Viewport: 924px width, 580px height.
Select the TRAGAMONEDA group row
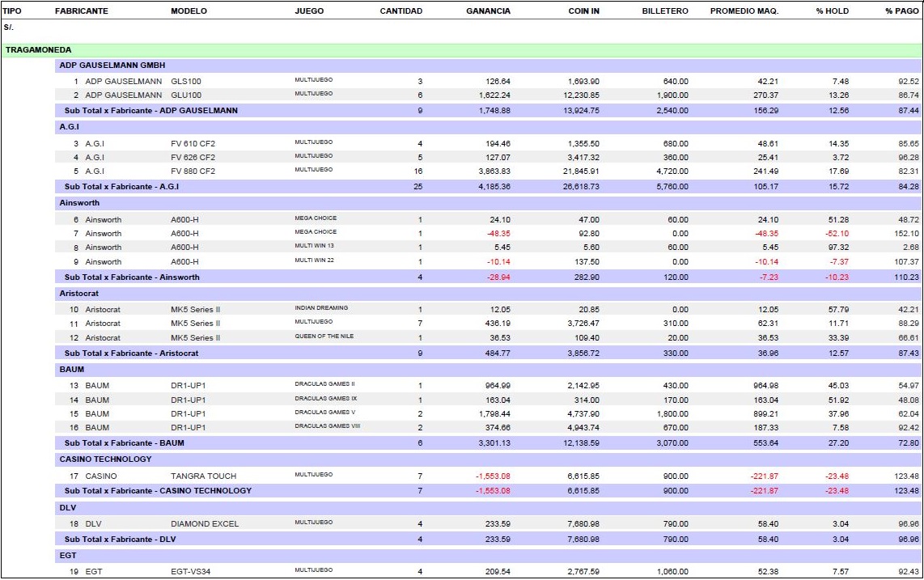(x=461, y=50)
